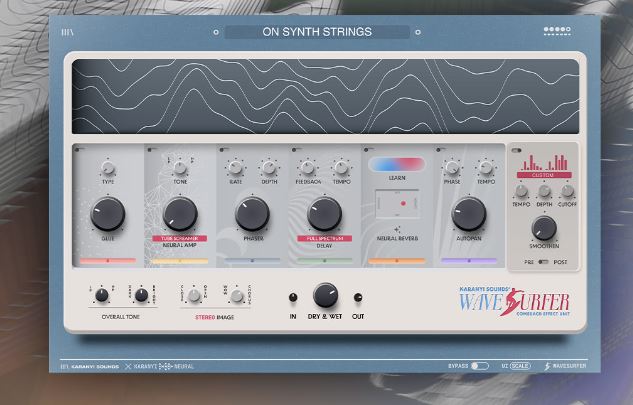The height and width of the screenshot is (405, 633).
Task: Click the Wavesurfer lightning icon in footer
Action: tap(547, 366)
